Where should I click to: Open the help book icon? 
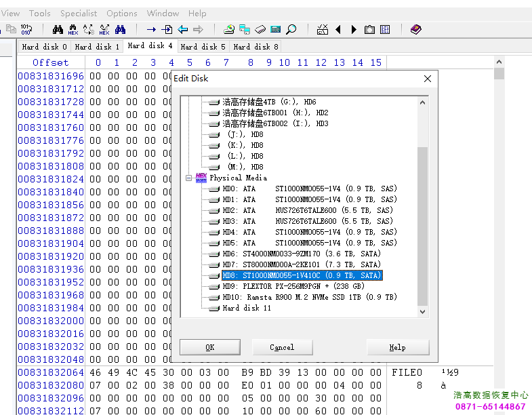pos(416,29)
